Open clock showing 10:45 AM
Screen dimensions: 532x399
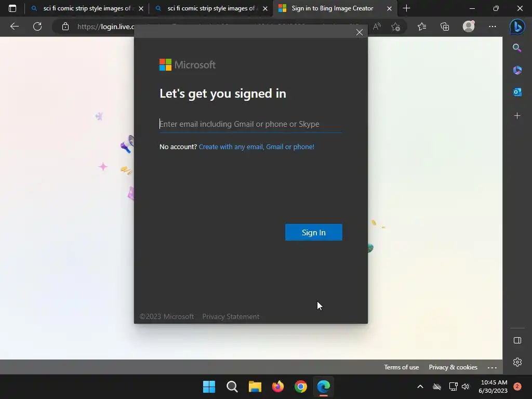click(493, 387)
